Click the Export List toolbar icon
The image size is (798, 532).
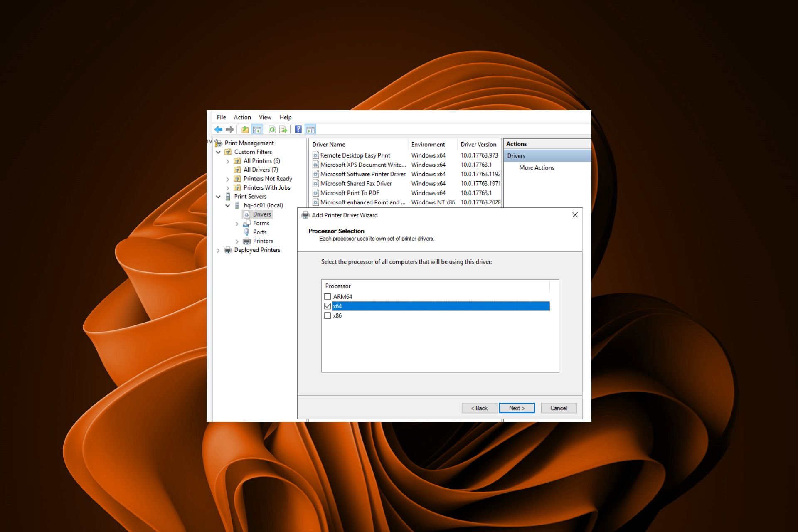point(283,130)
